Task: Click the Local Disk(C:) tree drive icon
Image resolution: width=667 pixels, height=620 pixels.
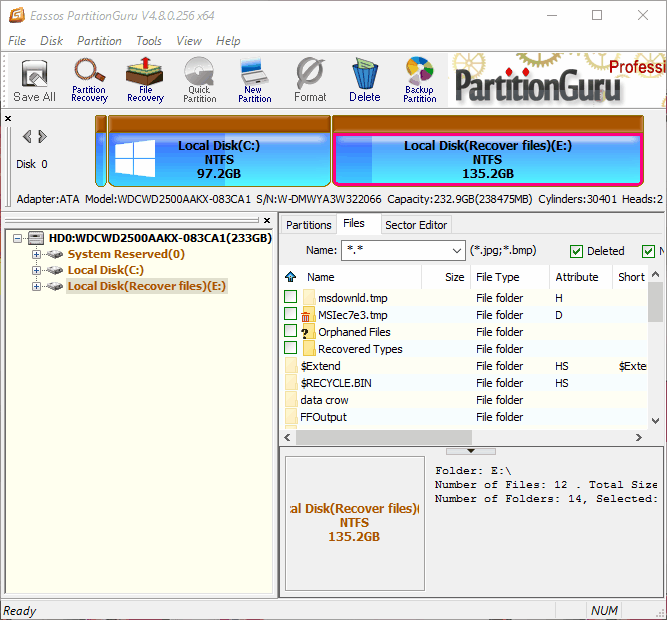Action: click(55, 270)
